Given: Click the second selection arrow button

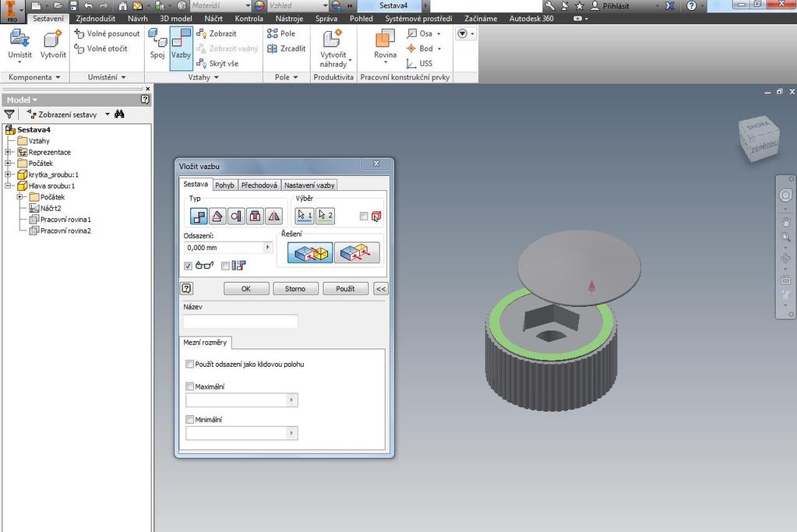Looking at the screenshot, I should [326, 216].
